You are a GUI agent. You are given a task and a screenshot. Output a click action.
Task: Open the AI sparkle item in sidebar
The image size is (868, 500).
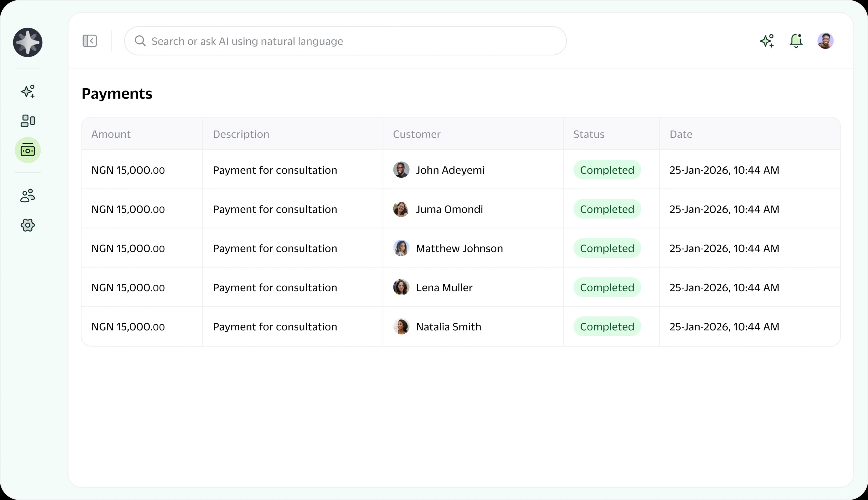click(28, 91)
